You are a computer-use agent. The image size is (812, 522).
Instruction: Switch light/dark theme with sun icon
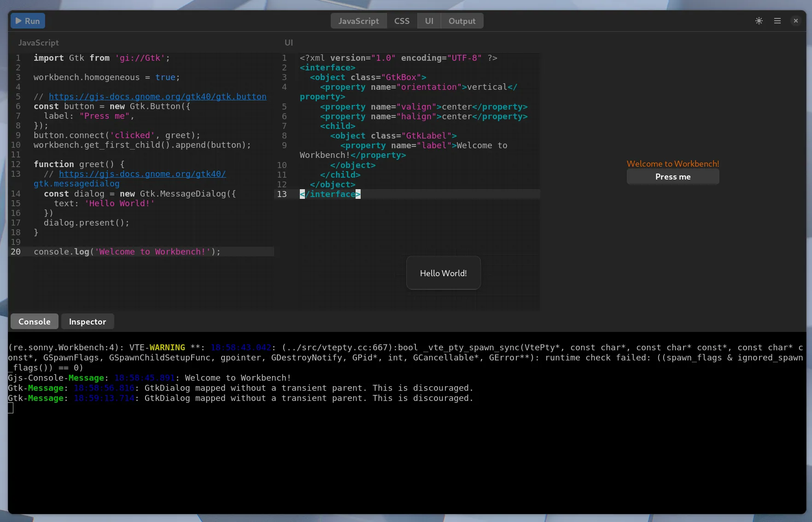point(759,21)
